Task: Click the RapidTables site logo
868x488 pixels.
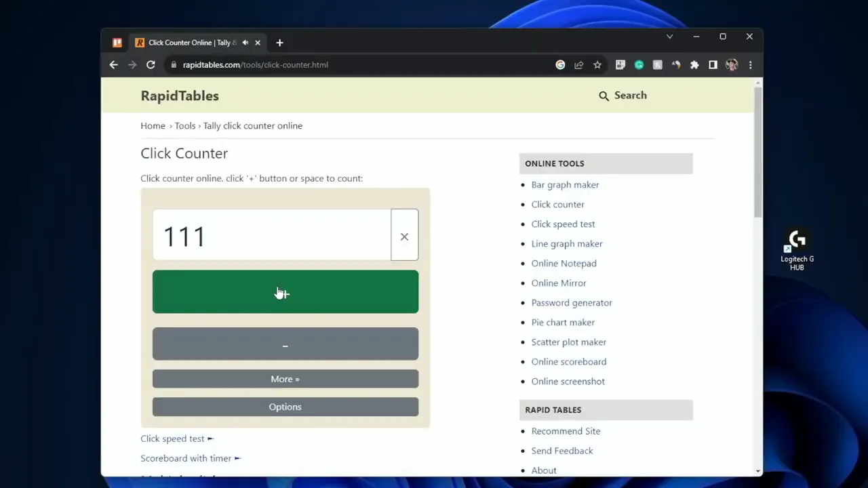Action: [180, 96]
